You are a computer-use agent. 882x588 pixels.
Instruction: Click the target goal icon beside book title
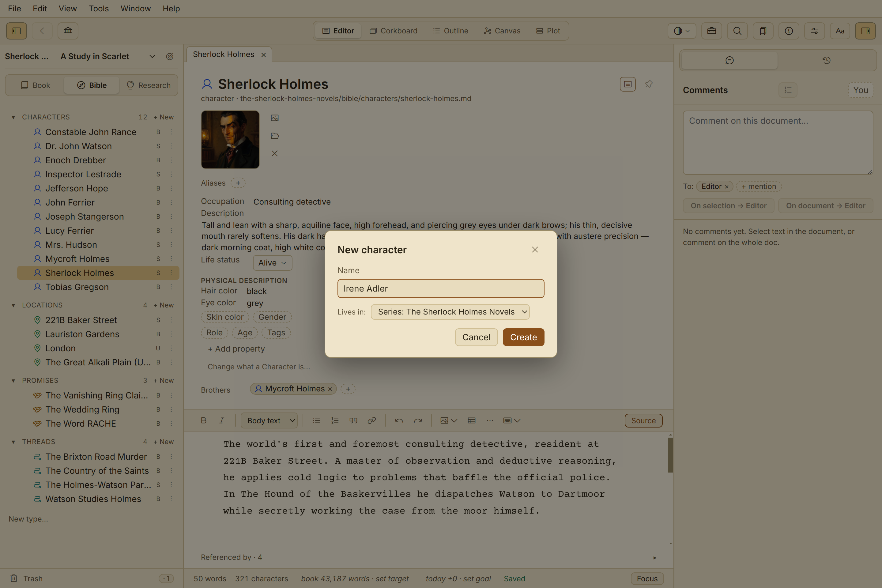tap(169, 56)
